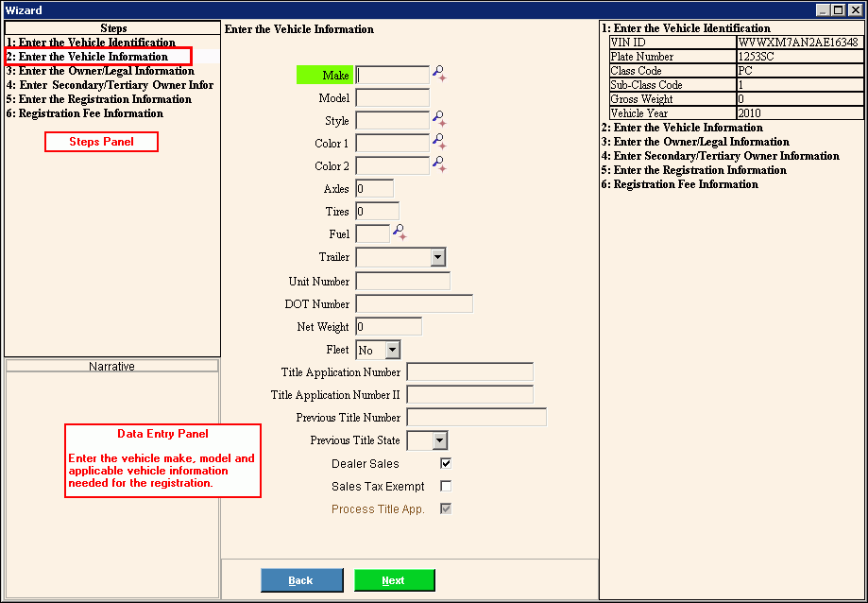Viewport: 868px width, 603px height.
Task: Click the green Next button
Action: 395,580
